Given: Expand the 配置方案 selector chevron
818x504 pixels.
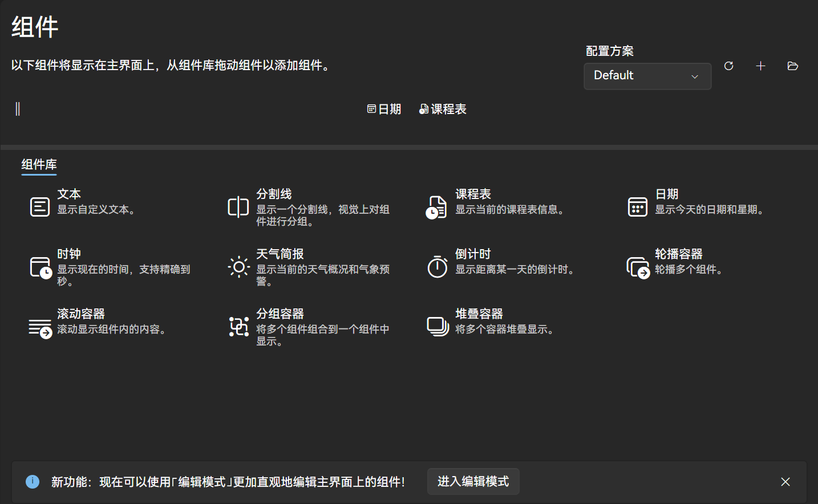Looking at the screenshot, I should coord(694,76).
